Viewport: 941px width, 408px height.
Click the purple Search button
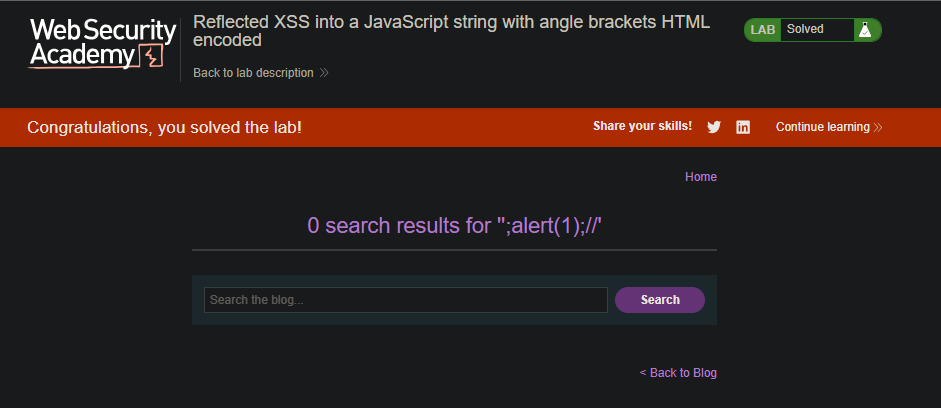click(660, 300)
